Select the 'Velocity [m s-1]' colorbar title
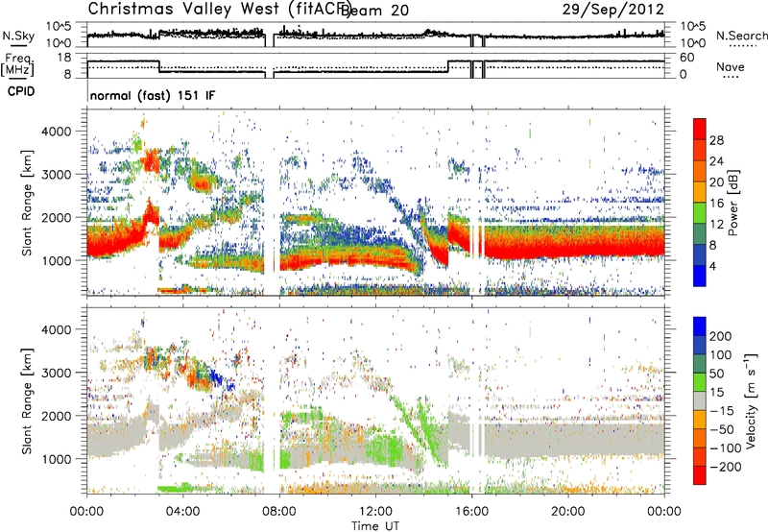Screen dimensions: 768x532 pyautogui.click(x=751, y=400)
